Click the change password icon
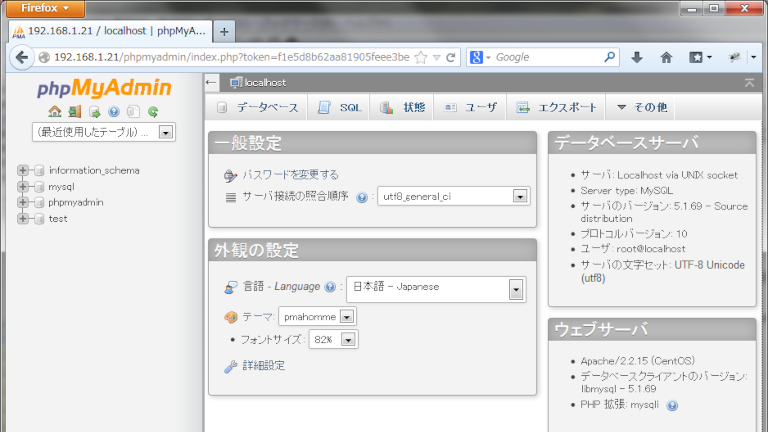Viewport: 768px width, 432px height. [x=230, y=175]
